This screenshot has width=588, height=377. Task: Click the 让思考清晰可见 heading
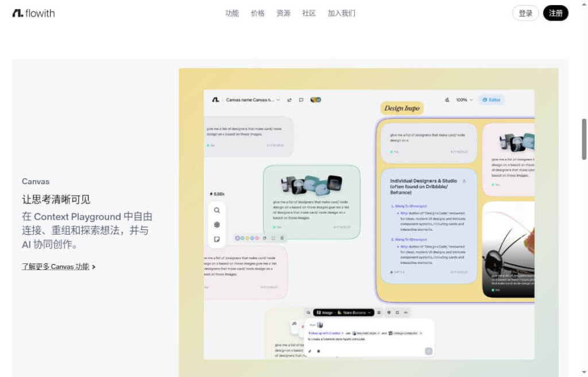[x=56, y=199]
